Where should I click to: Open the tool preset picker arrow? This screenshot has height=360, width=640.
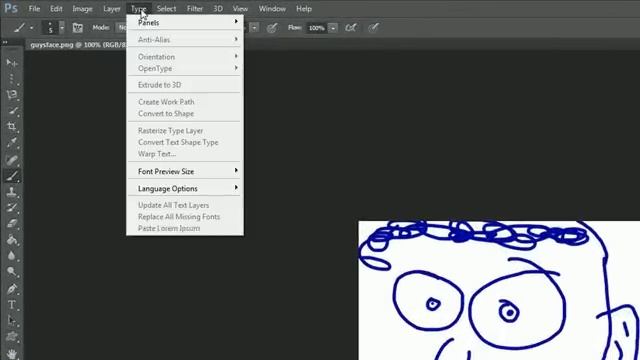[31, 28]
